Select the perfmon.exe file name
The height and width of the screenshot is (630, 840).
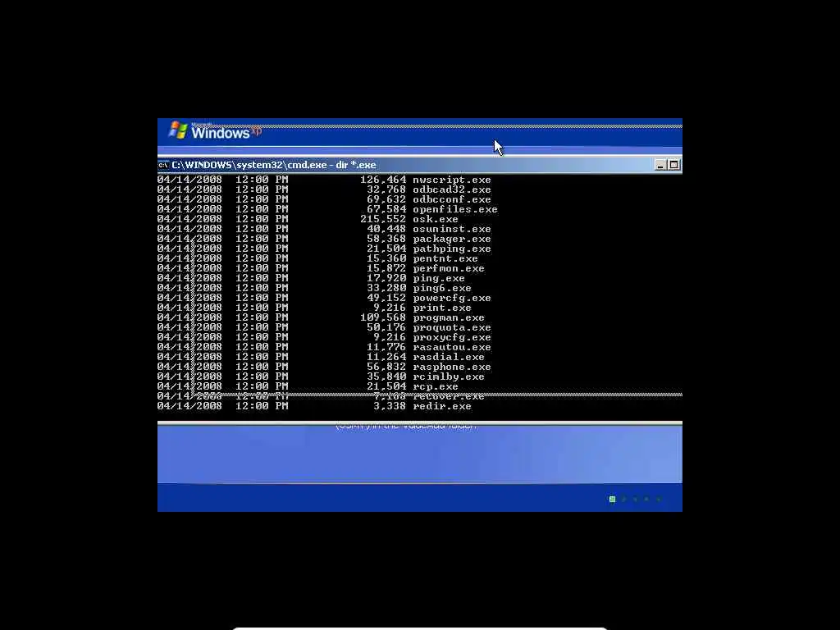pyautogui.click(x=449, y=268)
